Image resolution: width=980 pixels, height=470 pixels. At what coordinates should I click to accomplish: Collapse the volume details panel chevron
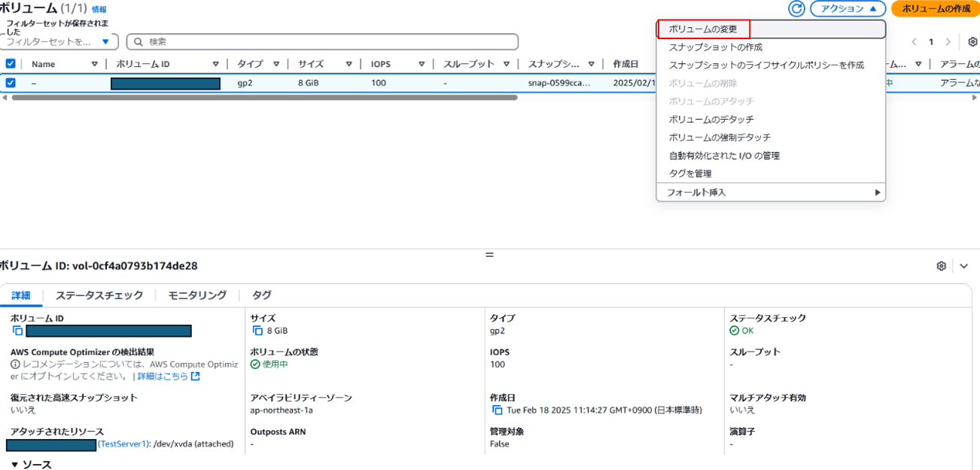coord(964,266)
